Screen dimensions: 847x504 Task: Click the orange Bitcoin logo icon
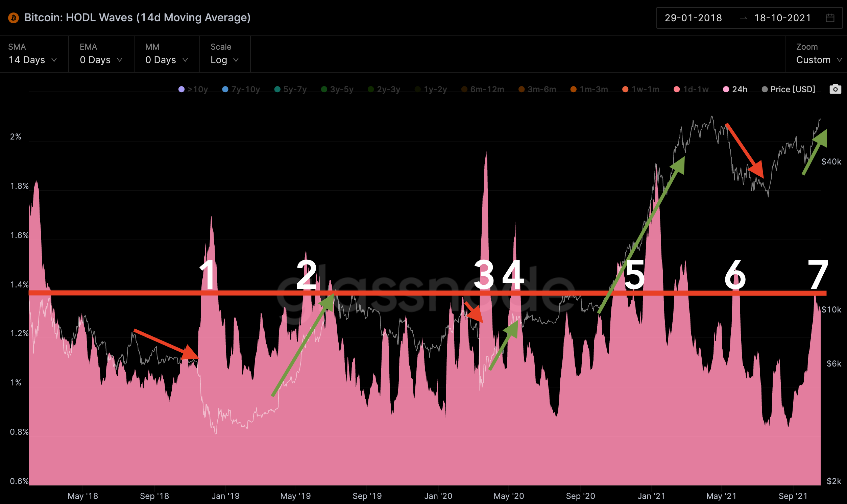14,18
